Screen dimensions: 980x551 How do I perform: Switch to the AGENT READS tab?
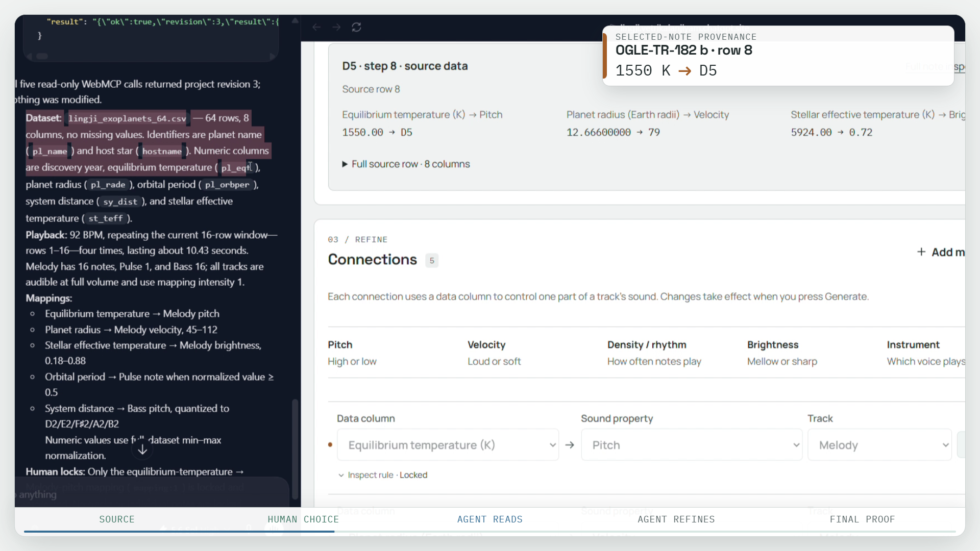(x=490, y=519)
